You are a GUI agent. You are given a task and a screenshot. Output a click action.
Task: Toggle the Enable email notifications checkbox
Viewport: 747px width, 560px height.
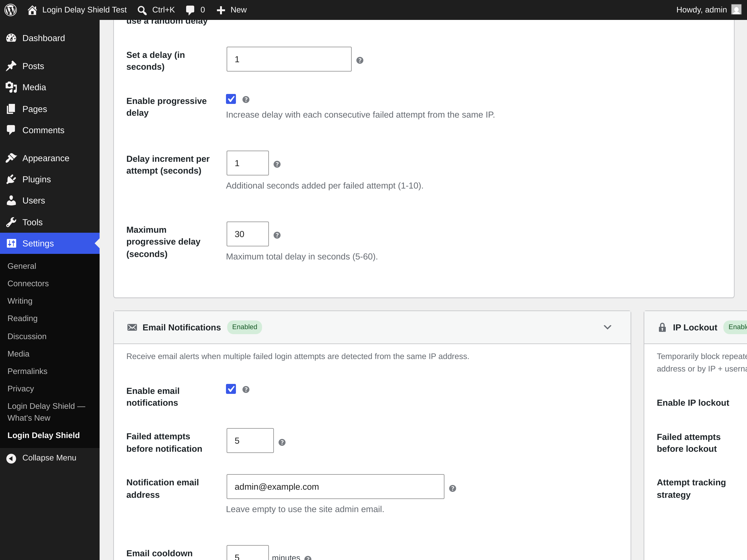point(231,389)
